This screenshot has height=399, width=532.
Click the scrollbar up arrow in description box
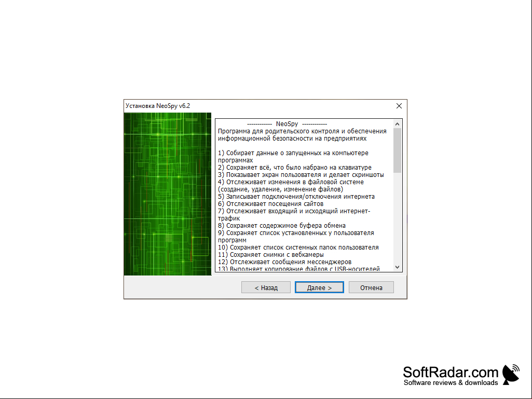tap(397, 124)
